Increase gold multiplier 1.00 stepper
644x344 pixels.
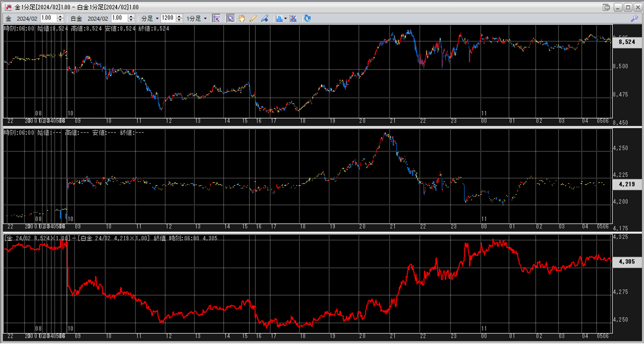click(60, 16)
